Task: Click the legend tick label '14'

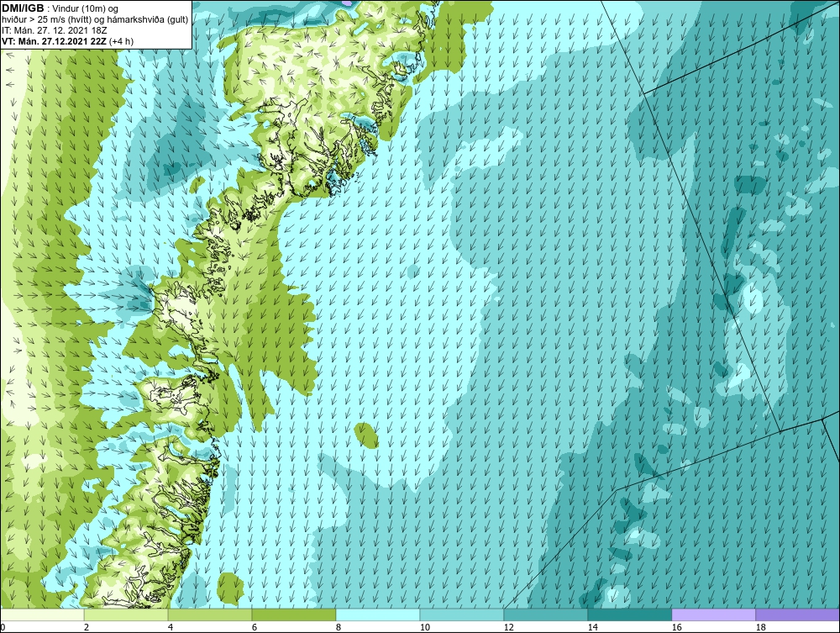Action: [593, 627]
